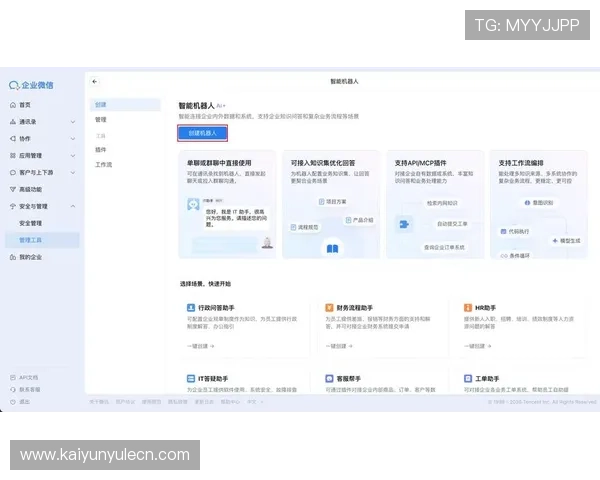Click 一键创建 under HR助手
This screenshot has width=600, height=480.
(x=478, y=346)
